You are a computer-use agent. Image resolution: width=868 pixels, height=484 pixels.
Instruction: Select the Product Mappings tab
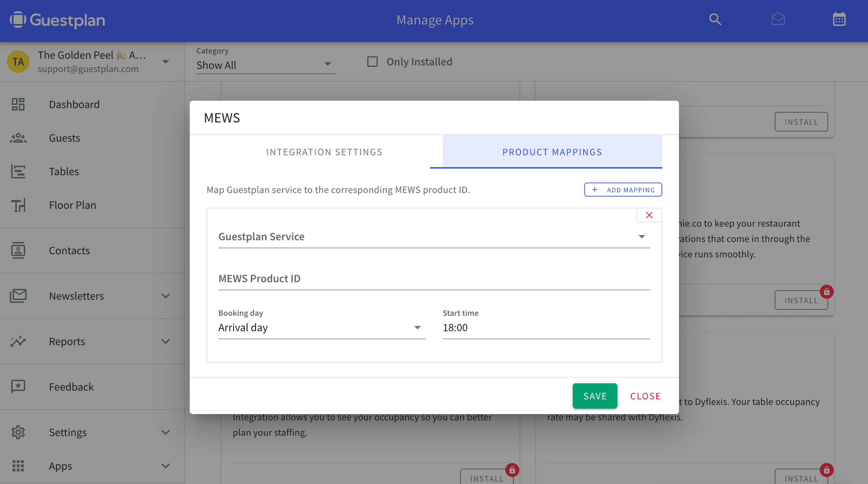click(552, 152)
